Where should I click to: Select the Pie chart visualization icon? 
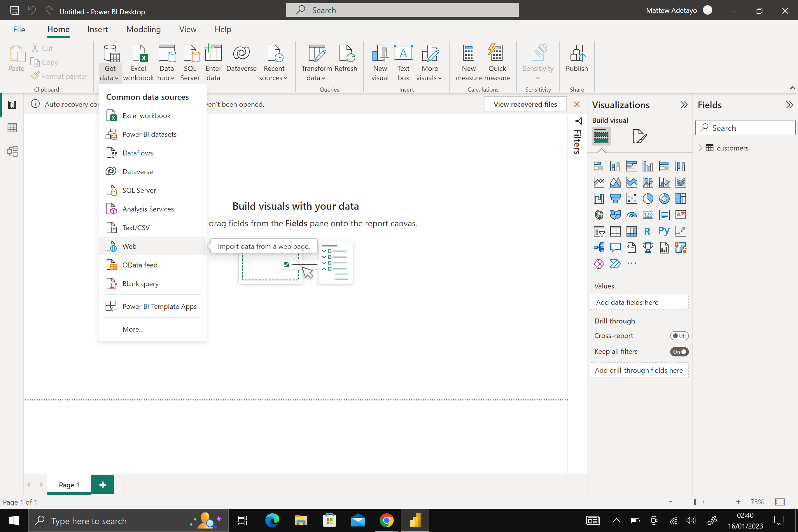(648, 199)
